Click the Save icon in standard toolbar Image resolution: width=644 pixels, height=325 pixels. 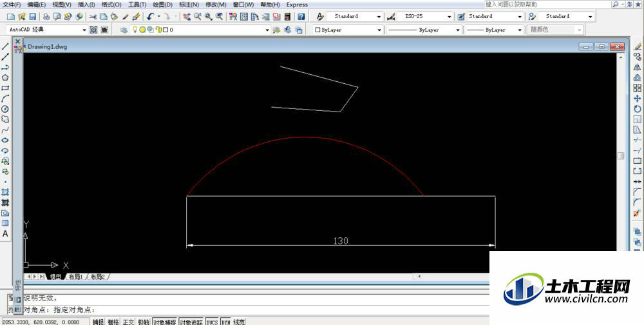tap(32, 17)
